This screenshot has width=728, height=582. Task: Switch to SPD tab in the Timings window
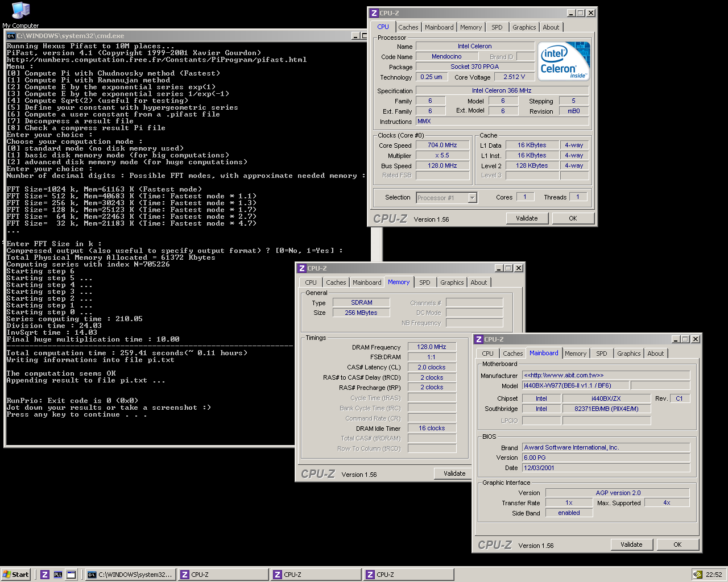click(425, 282)
